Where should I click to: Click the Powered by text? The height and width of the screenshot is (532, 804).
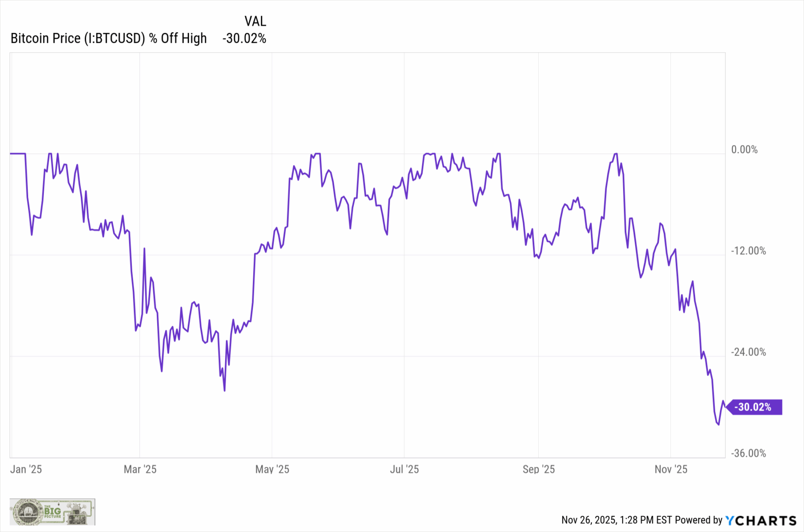(x=699, y=520)
